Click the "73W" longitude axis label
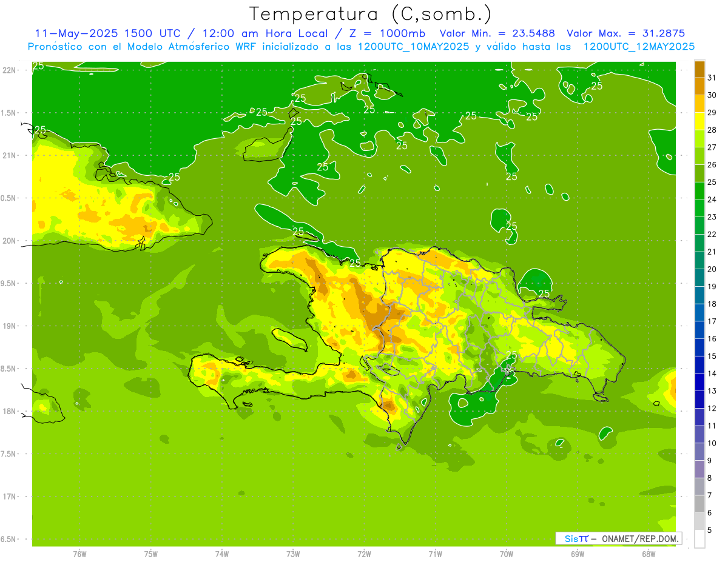The width and height of the screenshot is (728, 562). click(293, 554)
